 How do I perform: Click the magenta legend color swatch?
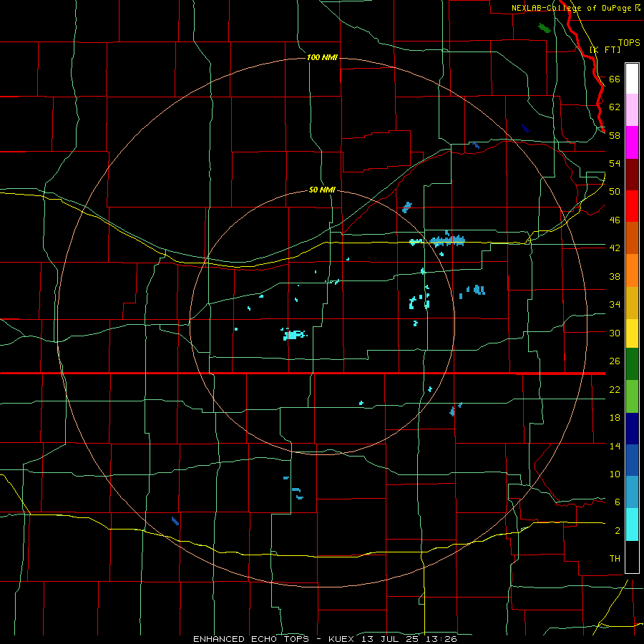point(632,142)
